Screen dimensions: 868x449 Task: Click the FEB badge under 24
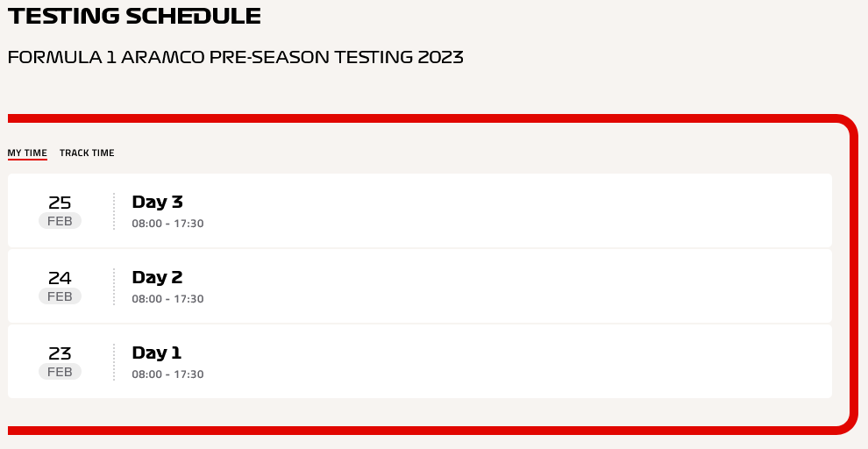coord(60,296)
